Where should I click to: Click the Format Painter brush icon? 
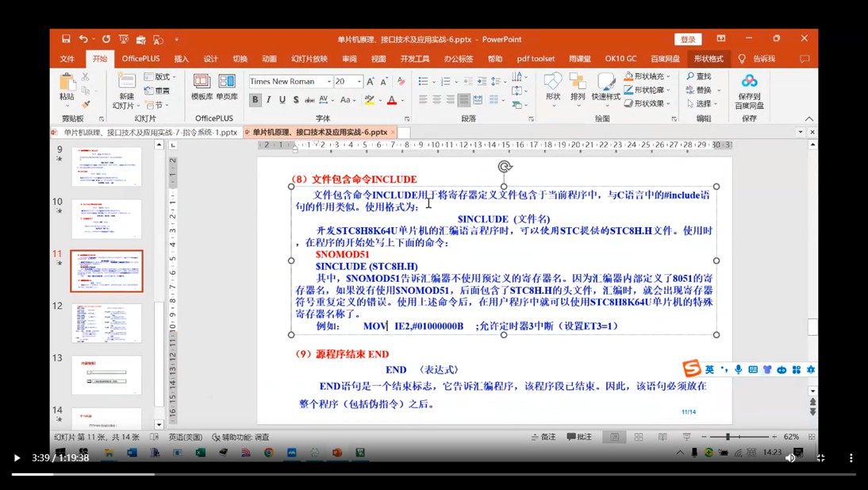85,104
